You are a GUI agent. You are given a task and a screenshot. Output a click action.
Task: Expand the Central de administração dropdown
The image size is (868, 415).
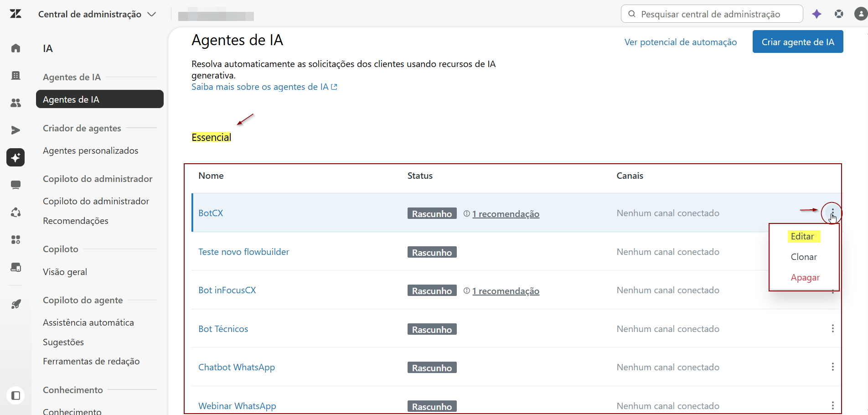click(x=152, y=14)
